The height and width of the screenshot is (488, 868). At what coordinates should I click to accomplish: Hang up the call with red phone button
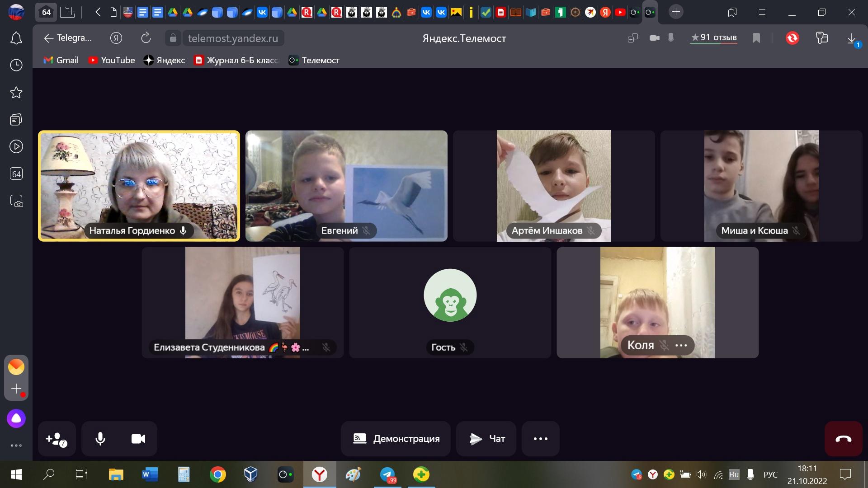(x=843, y=439)
